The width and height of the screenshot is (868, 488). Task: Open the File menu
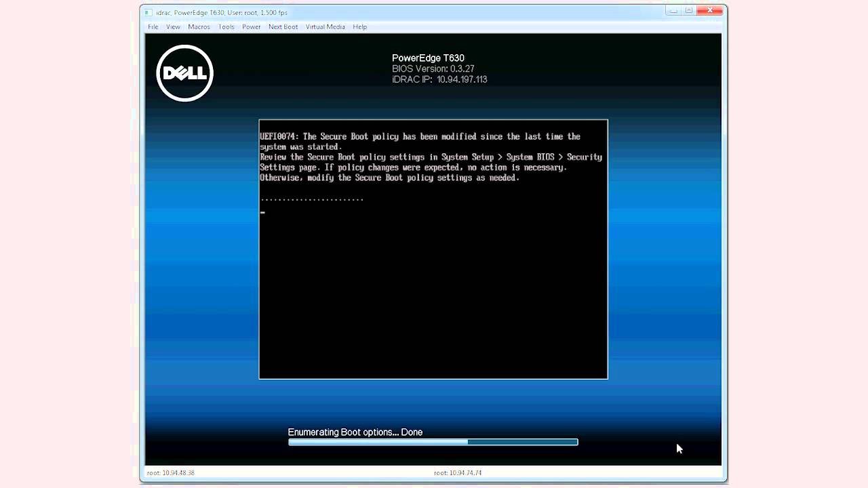click(153, 27)
